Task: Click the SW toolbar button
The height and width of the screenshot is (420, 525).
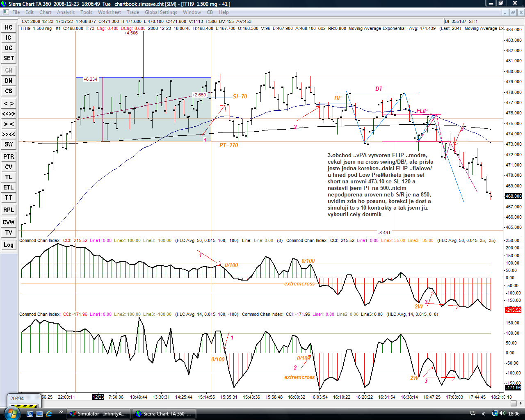Action: point(9,144)
